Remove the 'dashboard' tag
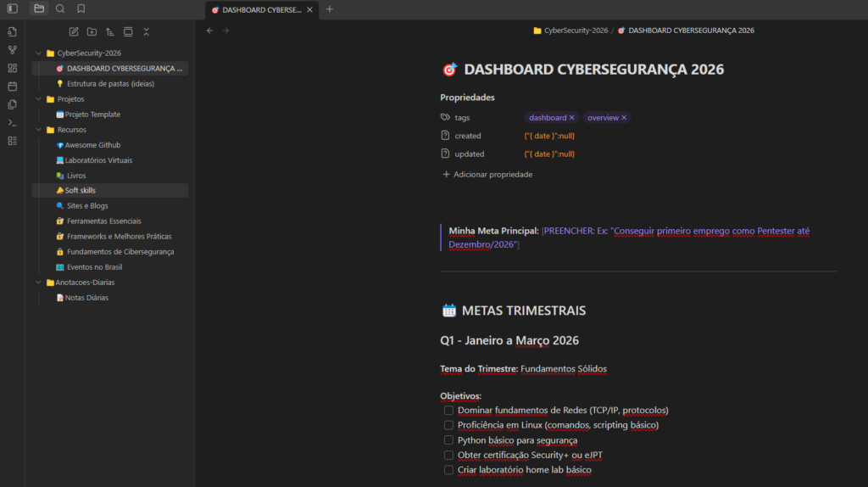 click(572, 118)
